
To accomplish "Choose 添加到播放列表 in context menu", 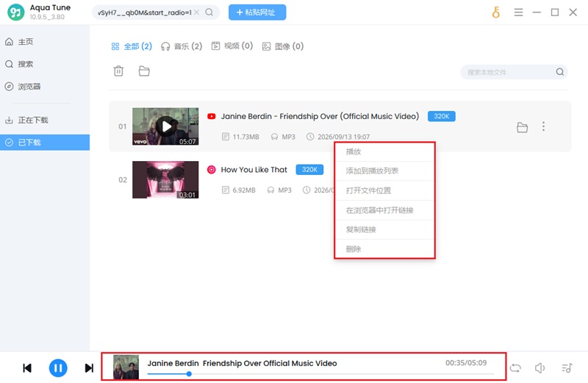I will coord(384,171).
